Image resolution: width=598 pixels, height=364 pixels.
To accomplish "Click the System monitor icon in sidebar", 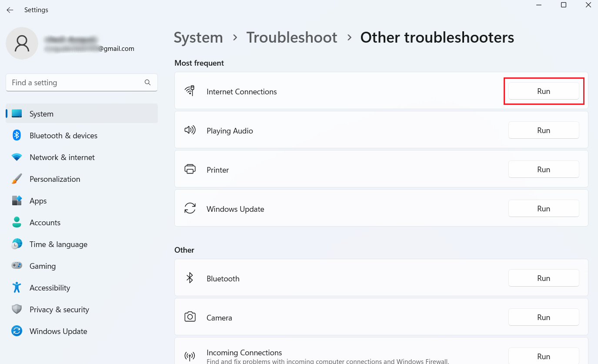I will (17, 114).
